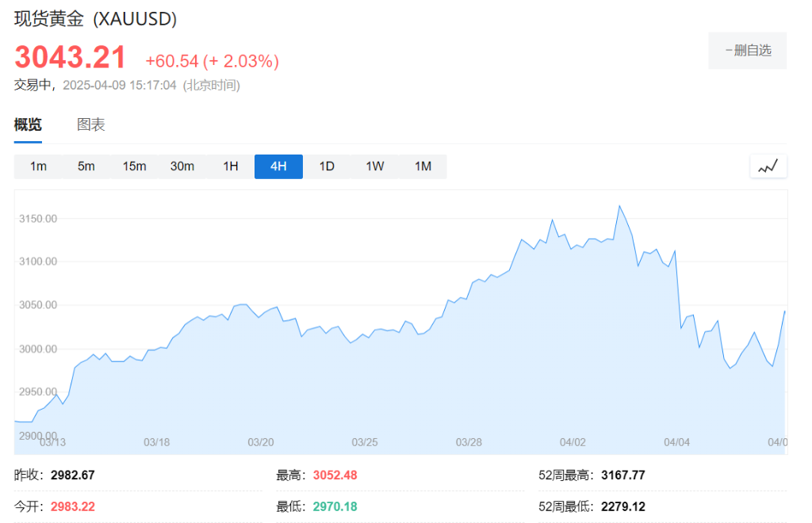812x523 pixels.
Task: Click the line chart type icon
Action: click(768, 166)
